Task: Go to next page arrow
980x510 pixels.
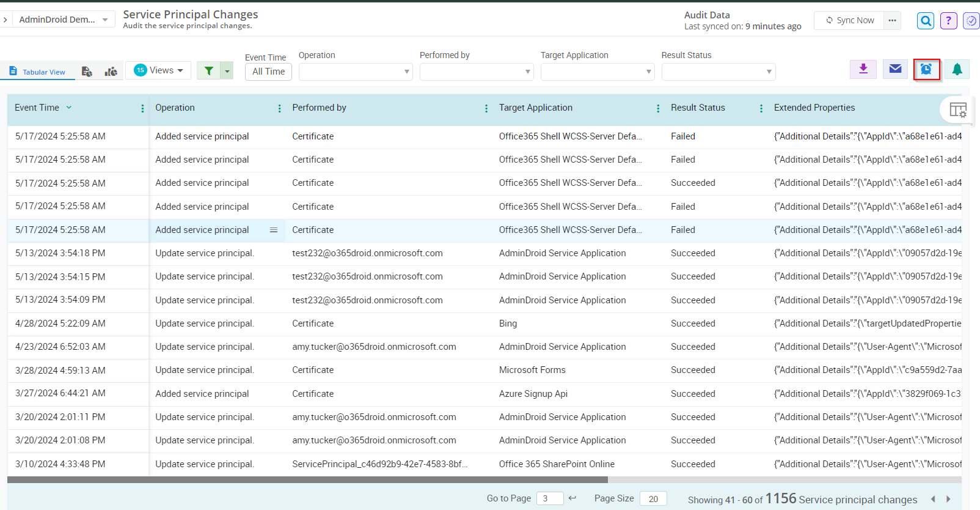Action: click(x=948, y=499)
